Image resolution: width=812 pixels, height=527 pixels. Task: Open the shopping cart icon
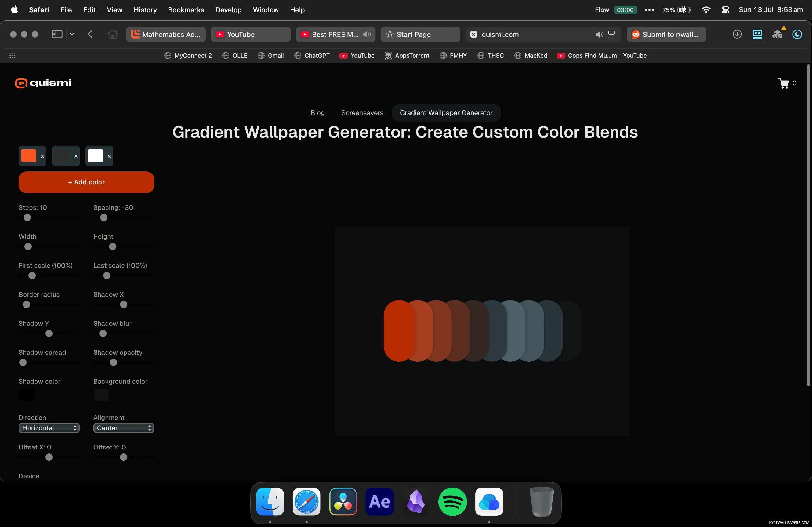[x=783, y=83]
